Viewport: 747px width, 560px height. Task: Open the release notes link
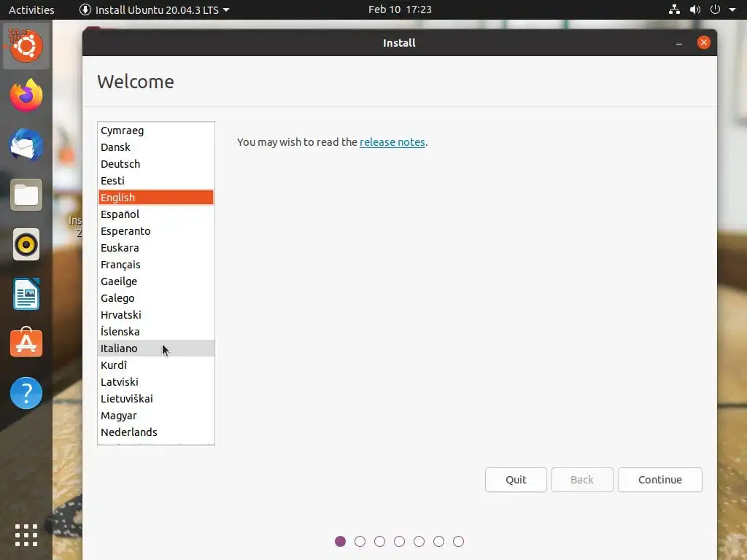pyautogui.click(x=392, y=142)
